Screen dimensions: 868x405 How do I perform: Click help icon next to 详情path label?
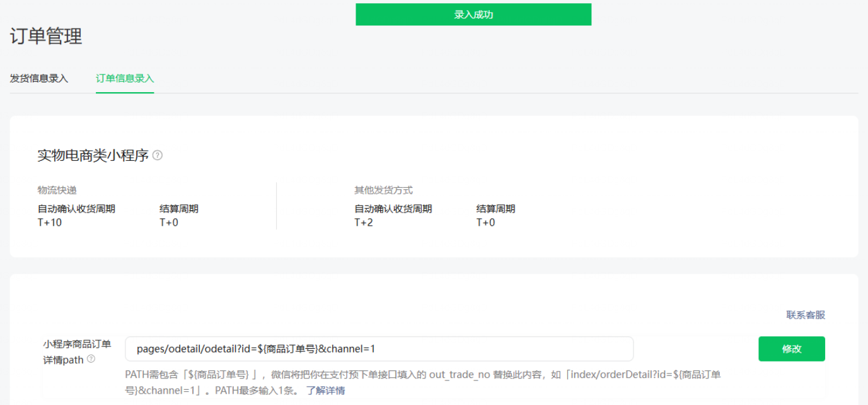(91, 359)
